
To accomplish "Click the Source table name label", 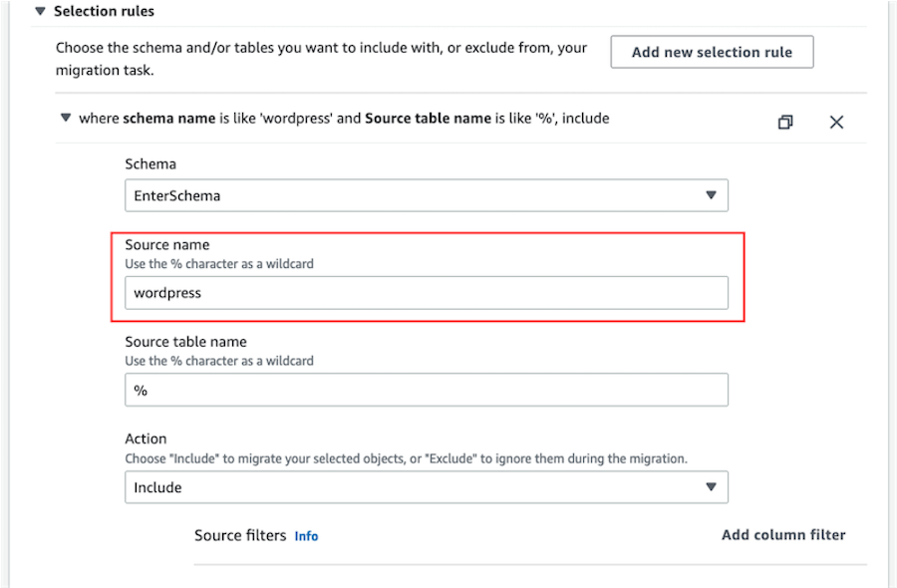I will pyautogui.click(x=185, y=342).
